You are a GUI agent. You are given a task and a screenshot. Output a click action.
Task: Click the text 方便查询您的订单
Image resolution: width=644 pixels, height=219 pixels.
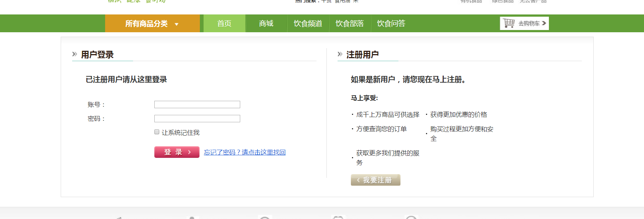click(382, 129)
